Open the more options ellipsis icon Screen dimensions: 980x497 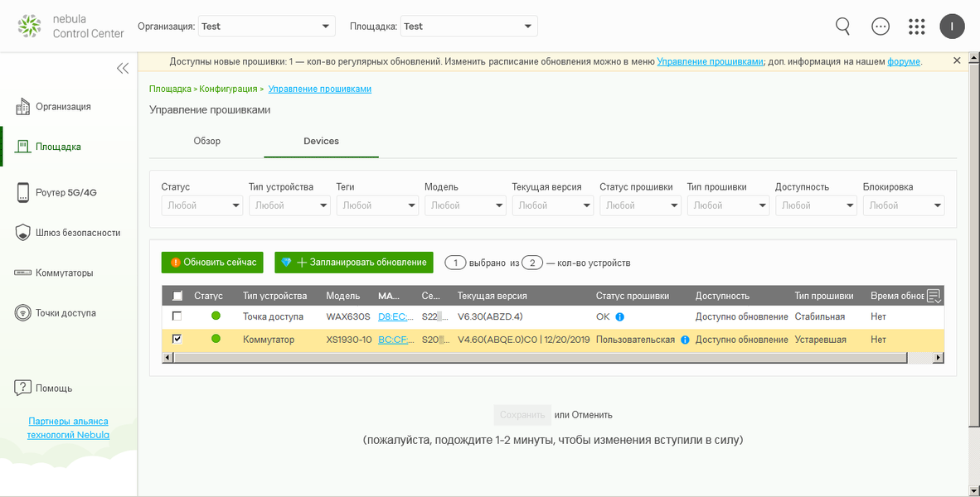pos(880,27)
